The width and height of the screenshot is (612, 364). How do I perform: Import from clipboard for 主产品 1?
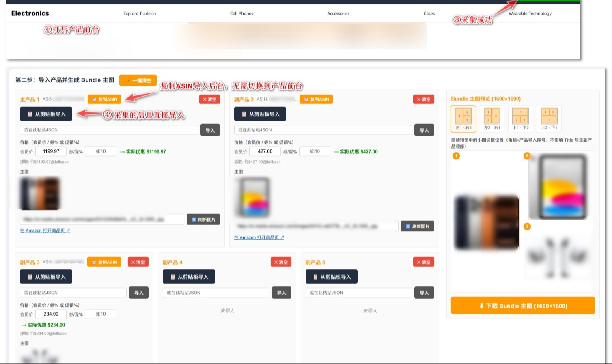46,114
